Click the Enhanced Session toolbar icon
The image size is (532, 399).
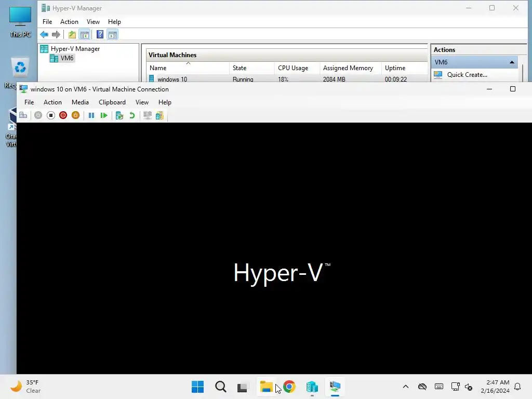tap(147, 115)
